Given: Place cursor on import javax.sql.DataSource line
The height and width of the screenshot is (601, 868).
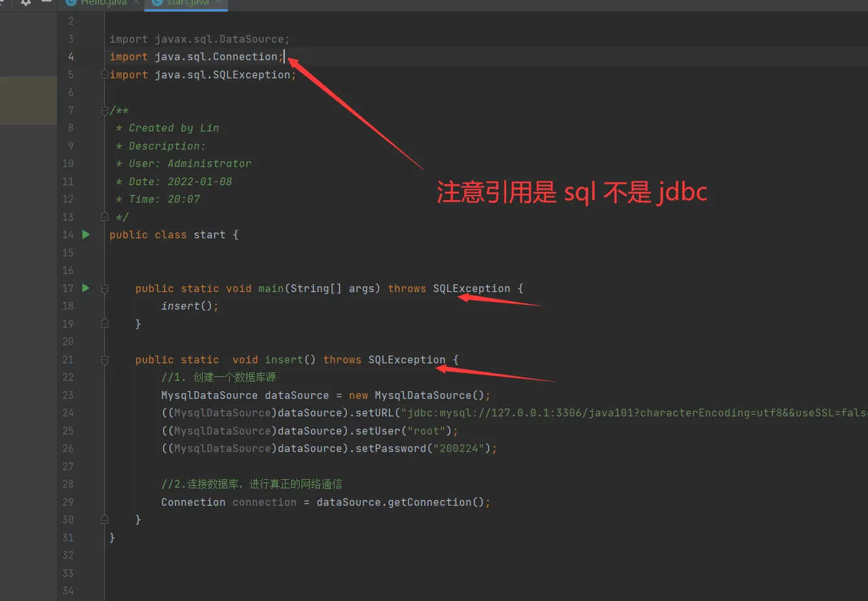Looking at the screenshot, I should tap(199, 39).
